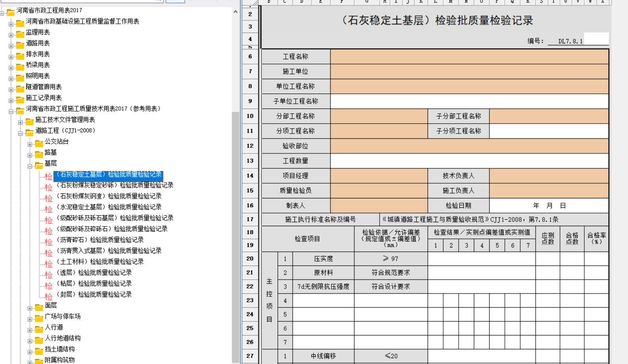Click the 技术负责人 input cell
Screen dimensions: 628x364
pyautogui.click(x=549, y=176)
